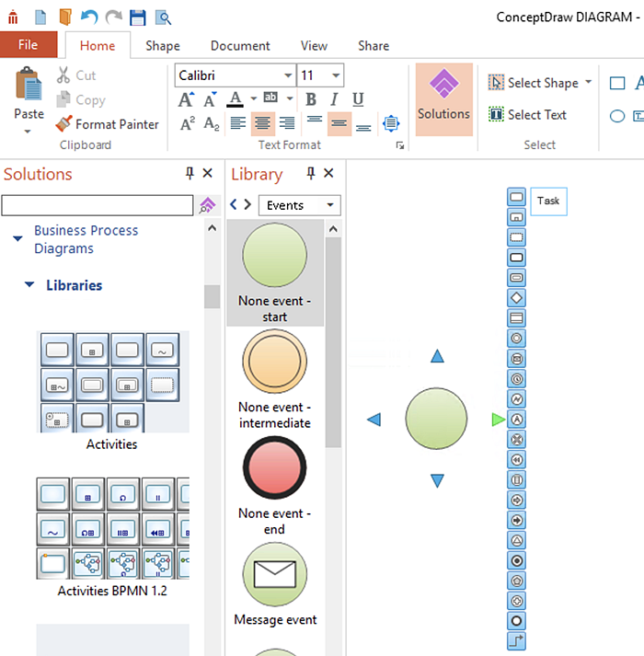Select the ellipse drawing tool

tap(617, 116)
